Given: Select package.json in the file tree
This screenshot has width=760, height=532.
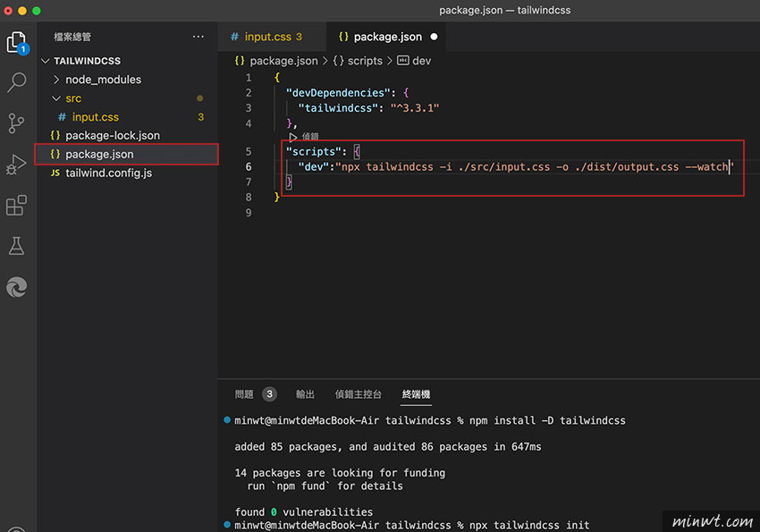Looking at the screenshot, I should [127, 154].
